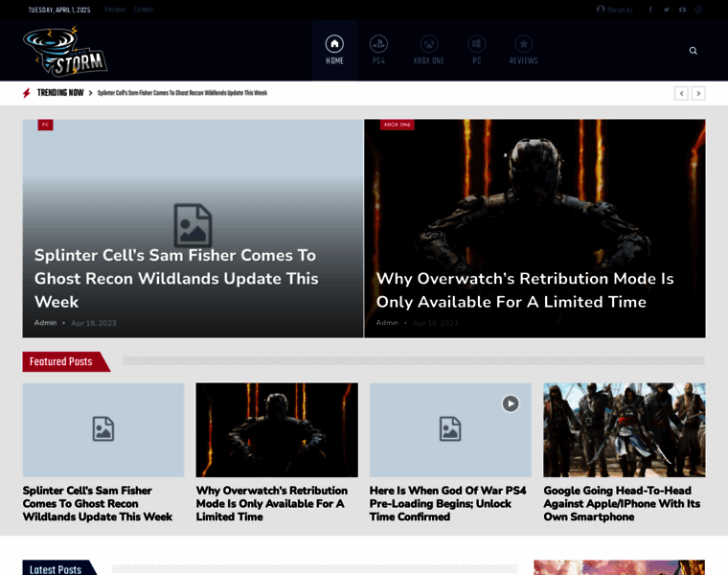Open featured title 'Splinter Cell's Sam Fisher Comes'
The width and height of the screenshot is (728, 575).
point(98,503)
